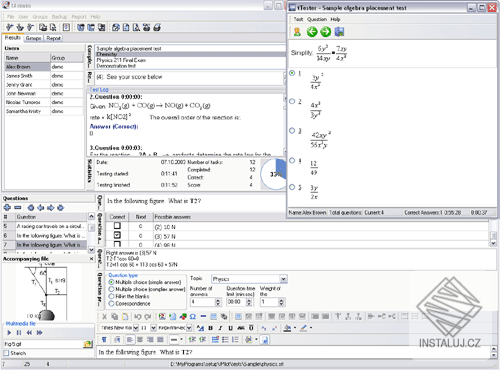The width and height of the screenshot is (500, 370).
Task: Pause the multimedia file
Action: click(x=19, y=333)
